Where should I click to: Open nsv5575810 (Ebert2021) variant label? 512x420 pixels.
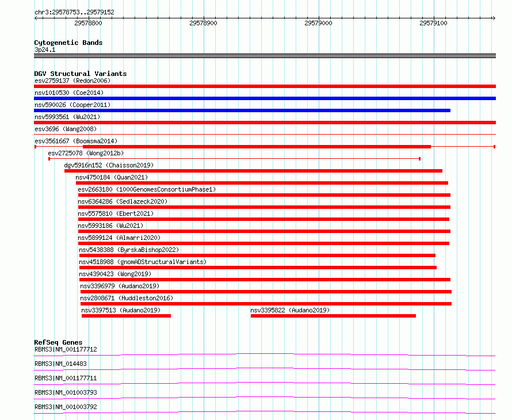coord(116,213)
